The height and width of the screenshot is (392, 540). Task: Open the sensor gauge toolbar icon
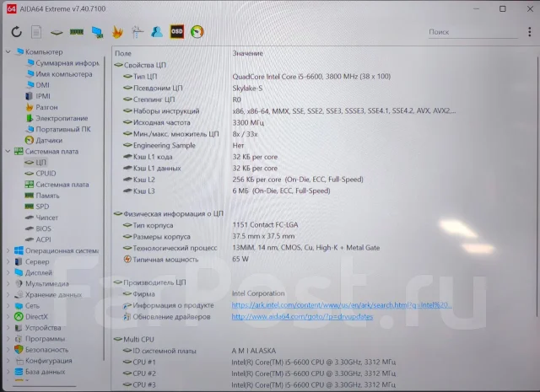coord(197,32)
